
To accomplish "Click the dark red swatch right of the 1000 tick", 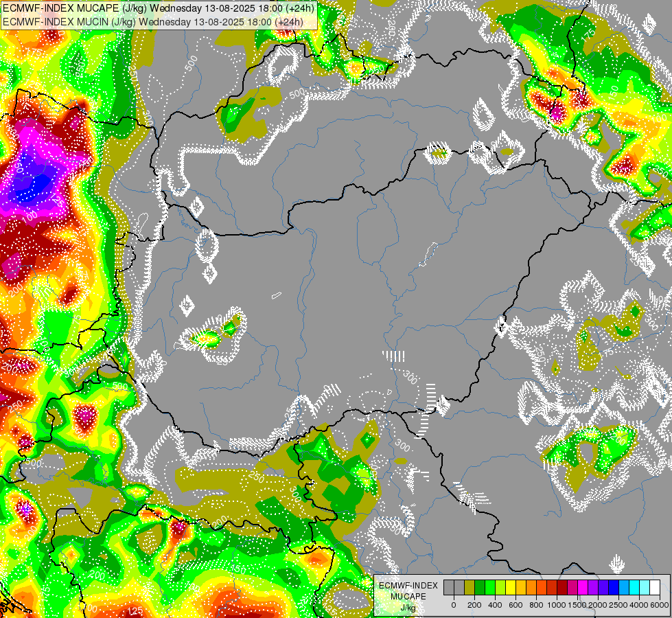I will point(563,587).
